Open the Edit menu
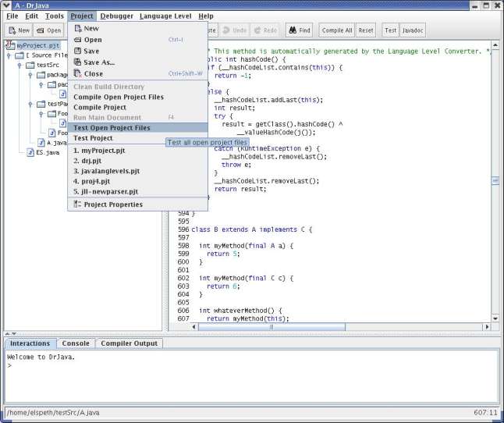Screen dimensions: 504x423 pyautogui.click(x=31, y=16)
